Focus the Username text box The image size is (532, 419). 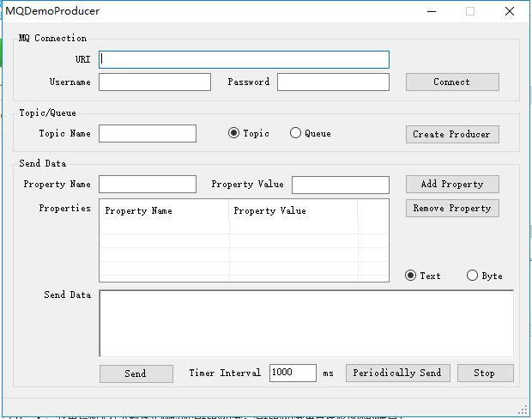point(154,82)
